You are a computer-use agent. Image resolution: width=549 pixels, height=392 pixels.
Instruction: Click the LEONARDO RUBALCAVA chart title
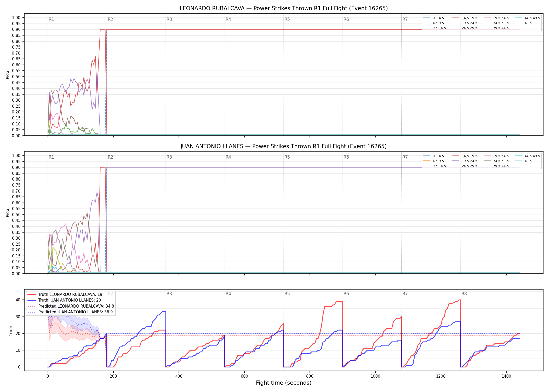(284, 8)
